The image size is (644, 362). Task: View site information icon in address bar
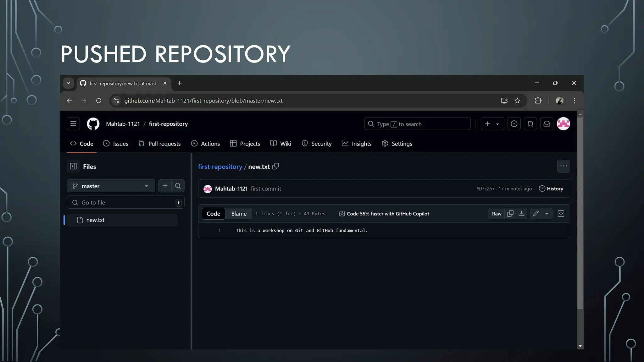[116, 101]
